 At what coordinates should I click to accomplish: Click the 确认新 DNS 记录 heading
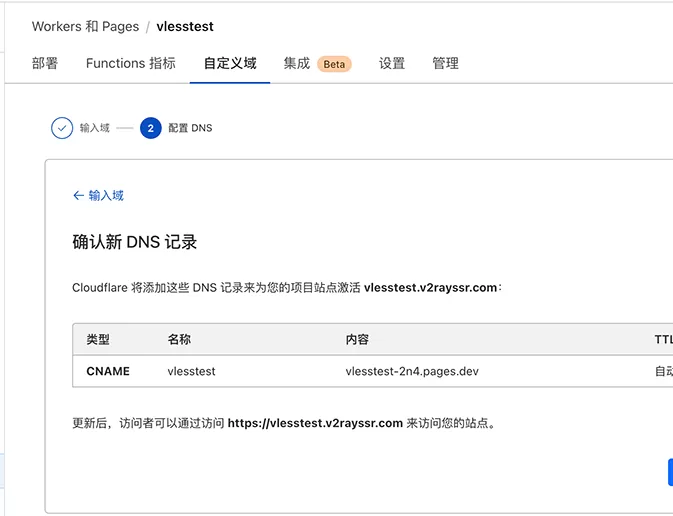pyautogui.click(x=135, y=242)
